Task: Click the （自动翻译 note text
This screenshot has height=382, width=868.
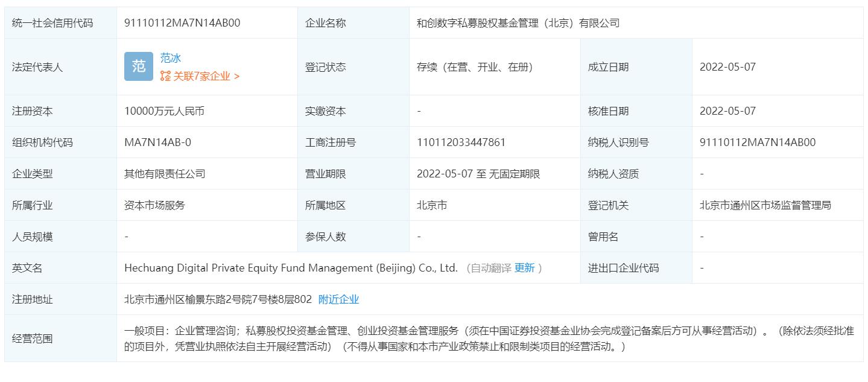Action: pyautogui.click(x=488, y=268)
